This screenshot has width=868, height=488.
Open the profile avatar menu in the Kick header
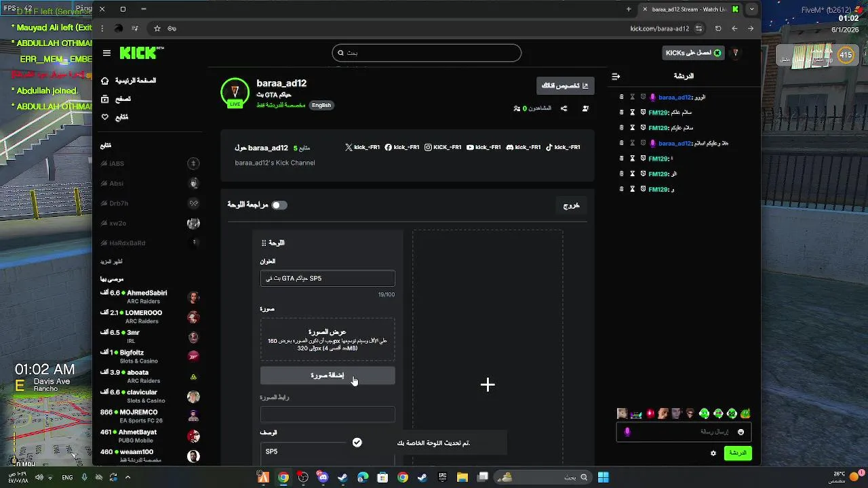735,53
